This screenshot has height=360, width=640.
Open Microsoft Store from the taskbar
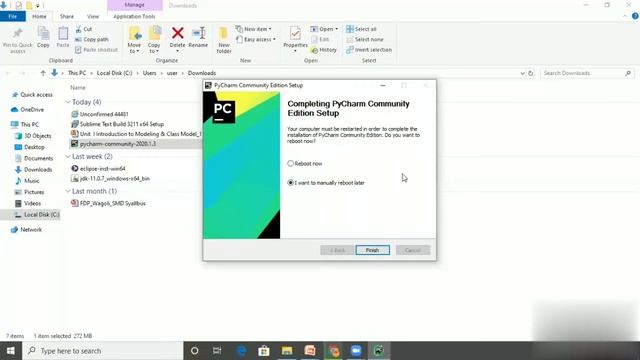[x=264, y=351]
